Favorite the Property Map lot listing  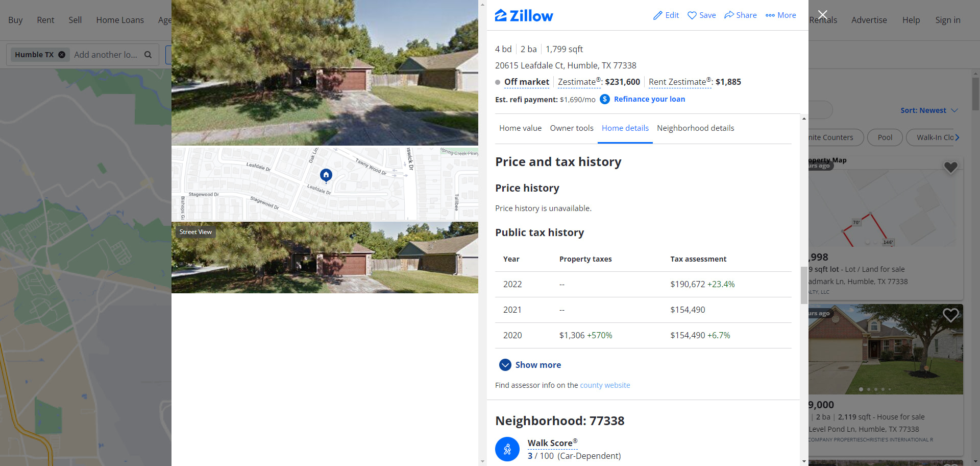pos(950,167)
